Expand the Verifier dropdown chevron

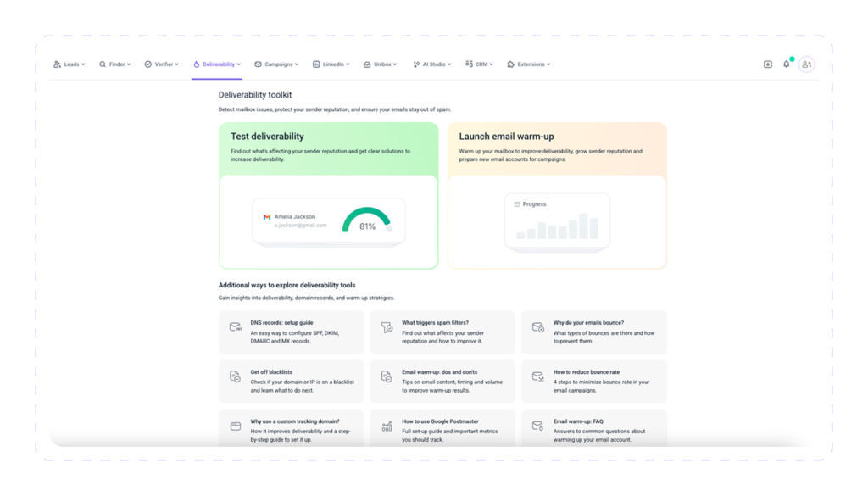(x=176, y=64)
